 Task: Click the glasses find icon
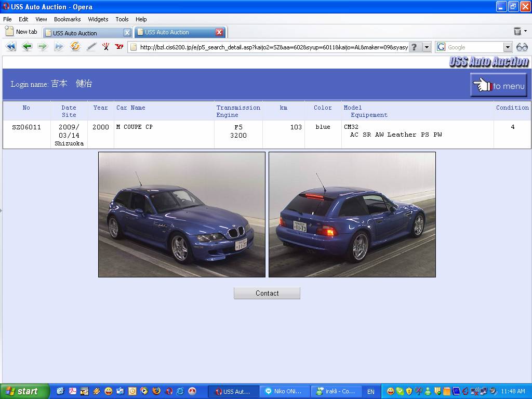pyautogui.click(x=522, y=47)
